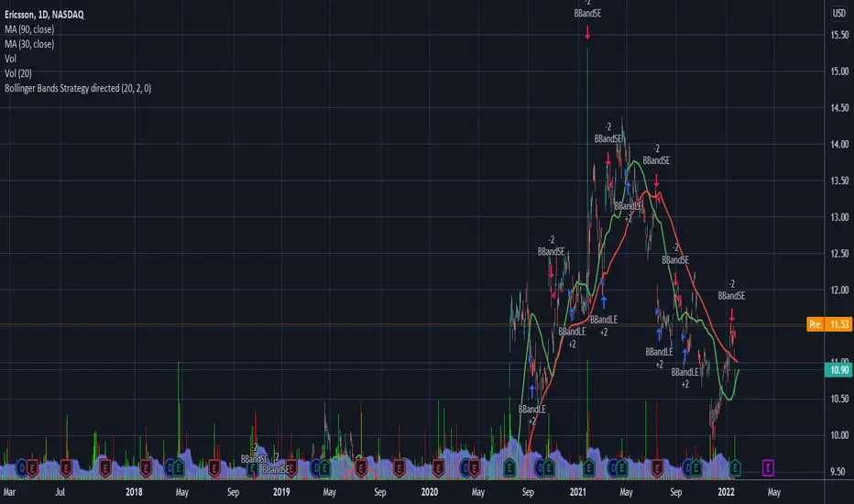Viewport: 854px width, 504px height.
Task: Open the USD currency selector
Action: tap(838, 13)
